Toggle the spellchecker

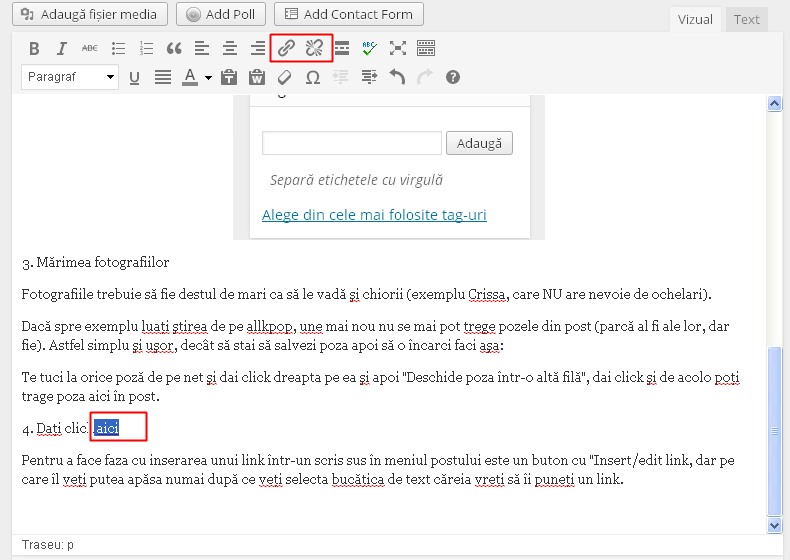point(370,48)
